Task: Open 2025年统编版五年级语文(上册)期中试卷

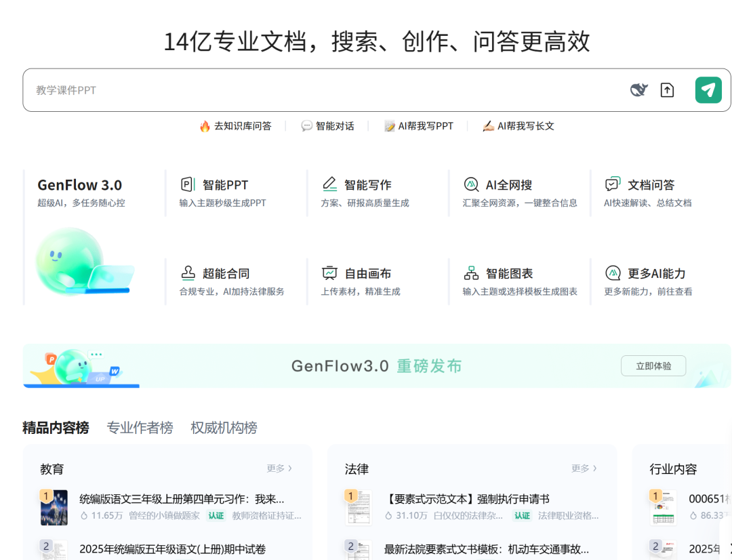Action: click(x=173, y=548)
